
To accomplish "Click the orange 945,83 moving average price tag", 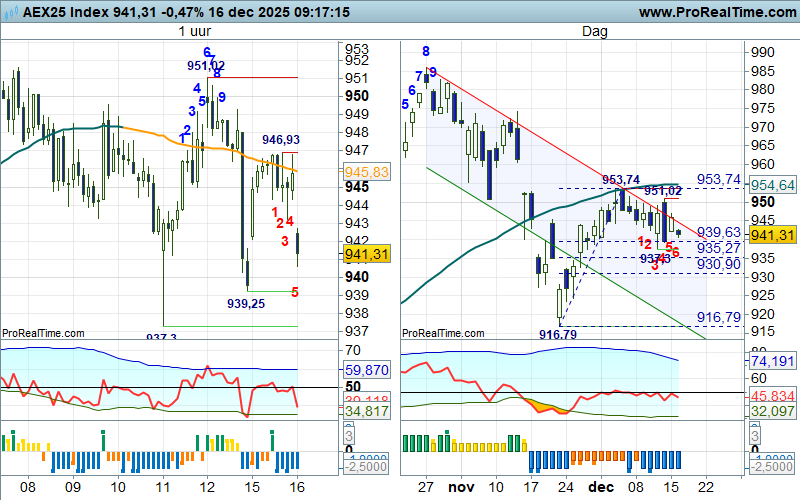I will click(366, 172).
